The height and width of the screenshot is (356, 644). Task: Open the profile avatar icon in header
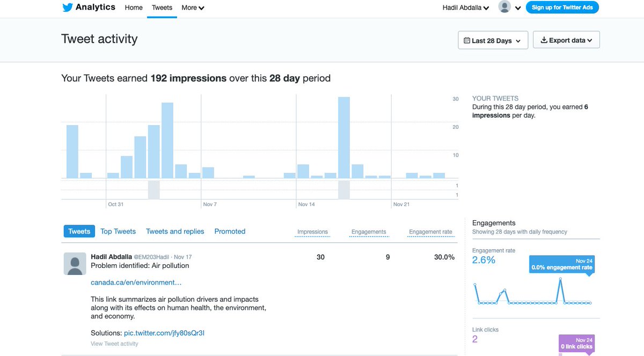[x=504, y=7]
